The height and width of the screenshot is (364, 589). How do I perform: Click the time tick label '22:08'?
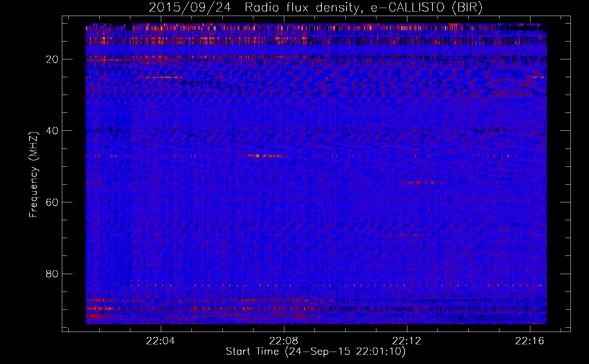pyautogui.click(x=284, y=341)
